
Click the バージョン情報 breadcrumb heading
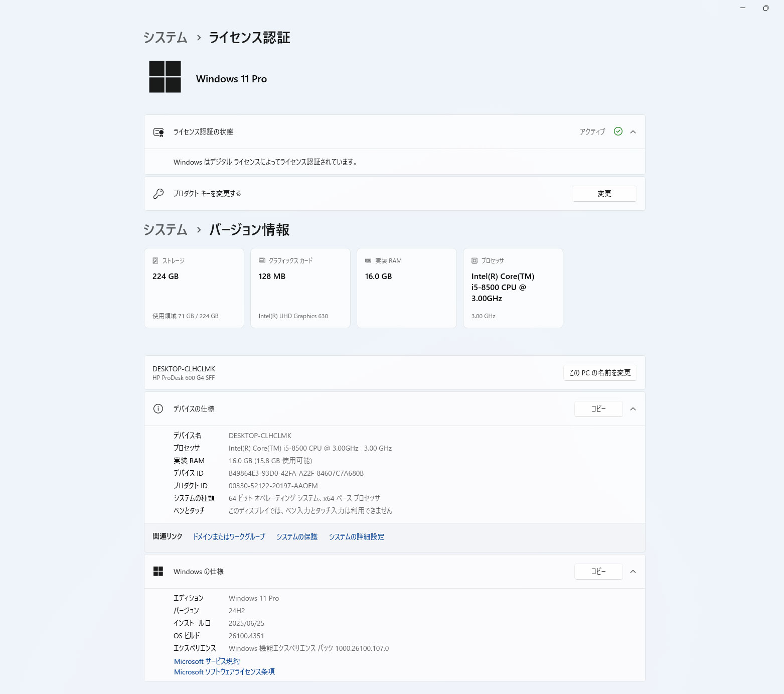pos(249,230)
